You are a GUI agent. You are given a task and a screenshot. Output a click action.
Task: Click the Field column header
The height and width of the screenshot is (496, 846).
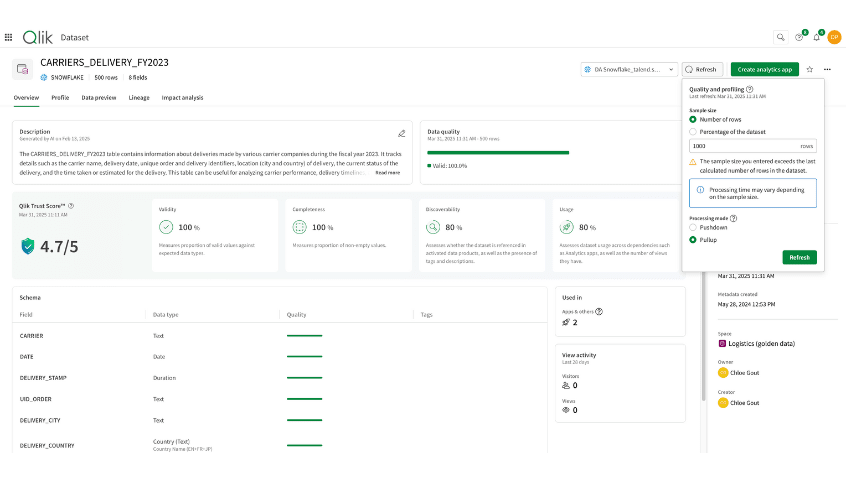[x=26, y=314]
